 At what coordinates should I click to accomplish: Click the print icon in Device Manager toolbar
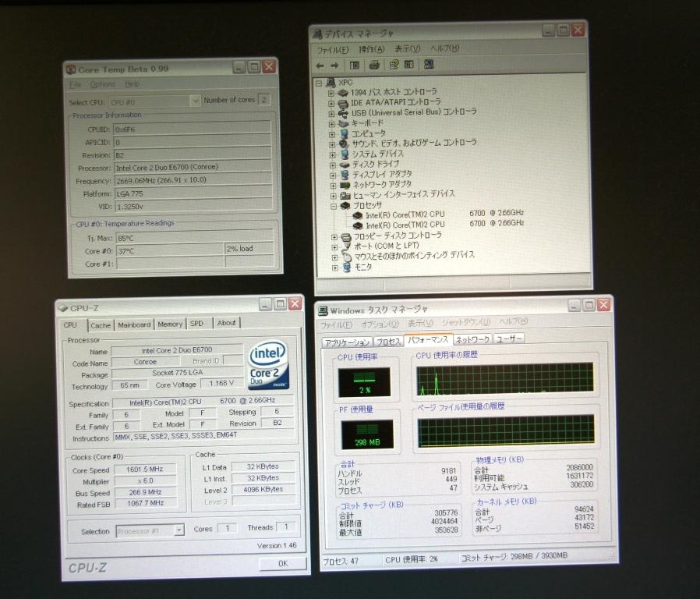[374, 66]
